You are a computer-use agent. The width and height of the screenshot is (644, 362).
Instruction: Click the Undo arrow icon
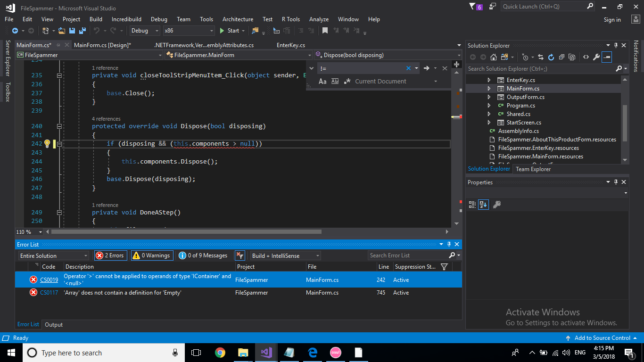pos(97,31)
